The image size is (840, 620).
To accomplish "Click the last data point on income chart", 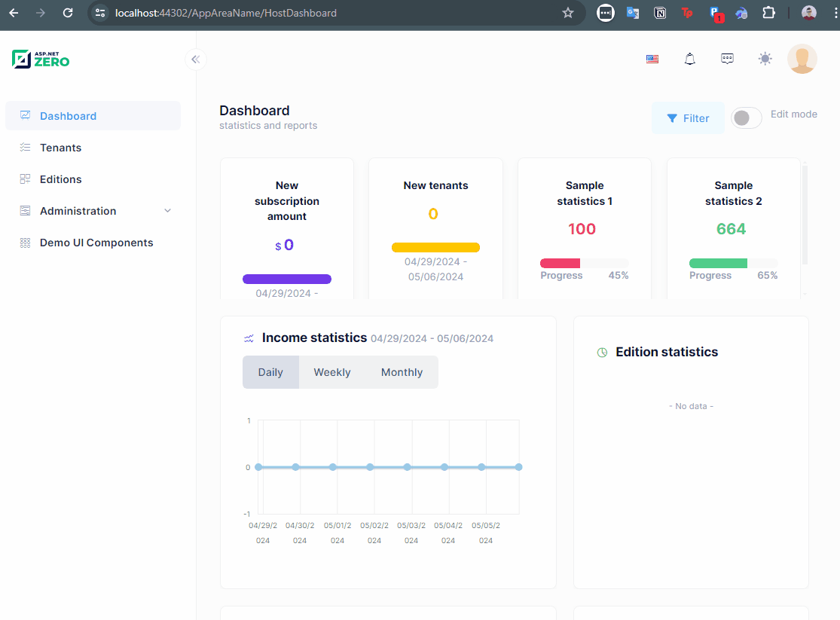I will [x=518, y=467].
